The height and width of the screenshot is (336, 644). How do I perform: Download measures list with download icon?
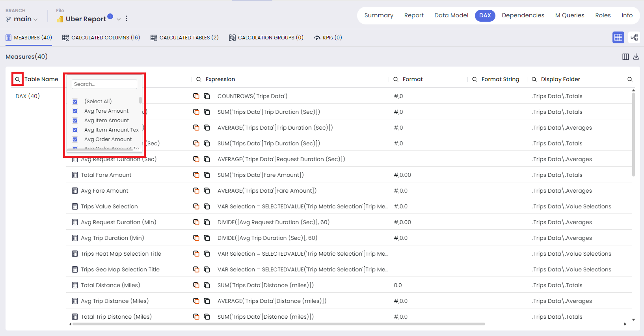636,57
